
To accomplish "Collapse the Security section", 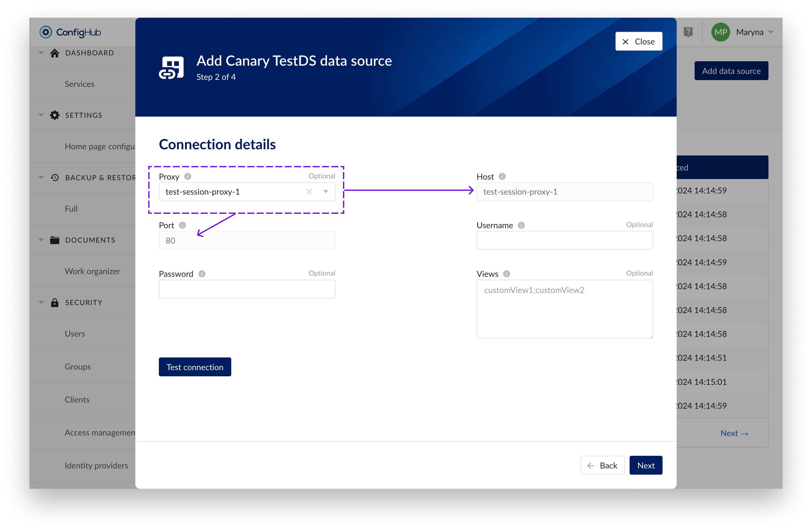I will pyautogui.click(x=41, y=302).
